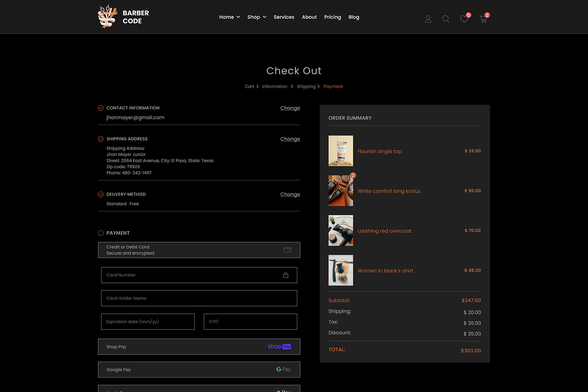Focus the Card Number field

click(x=199, y=275)
